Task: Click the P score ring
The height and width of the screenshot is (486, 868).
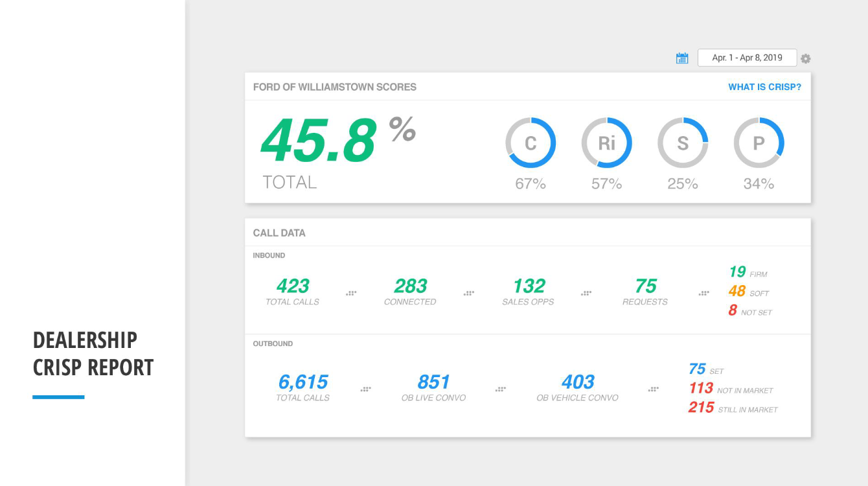Action: [x=759, y=143]
